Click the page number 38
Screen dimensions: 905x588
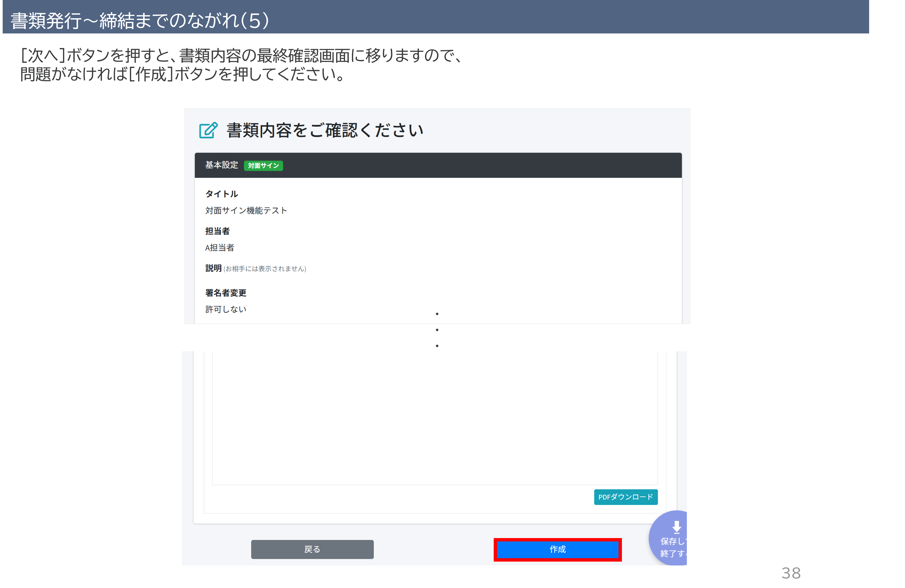click(x=791, y=573)
